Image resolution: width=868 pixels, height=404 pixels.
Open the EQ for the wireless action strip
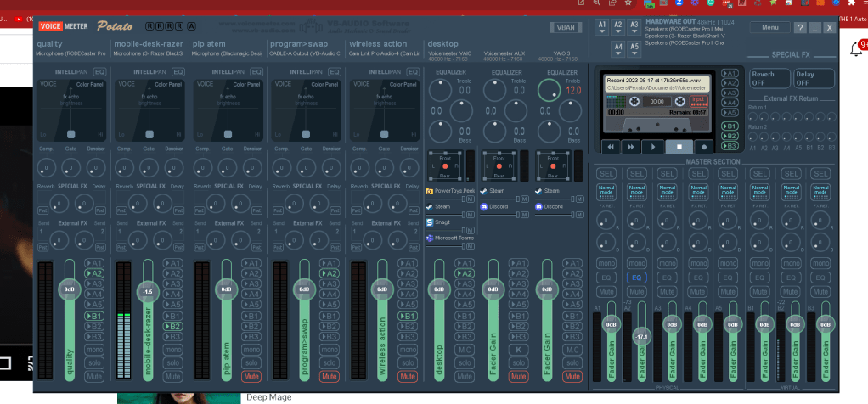click(x=413, y=72)
